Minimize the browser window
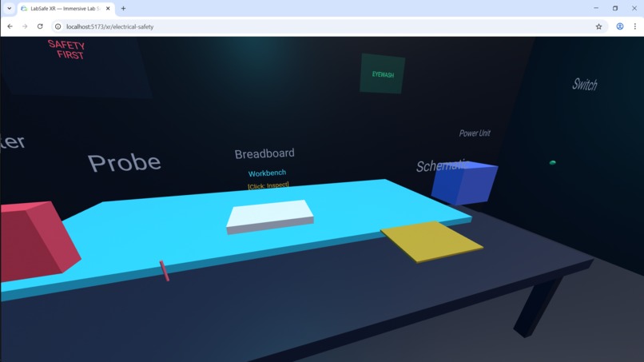The width and height of the screenshot is (644, 362). click(596, 8)
